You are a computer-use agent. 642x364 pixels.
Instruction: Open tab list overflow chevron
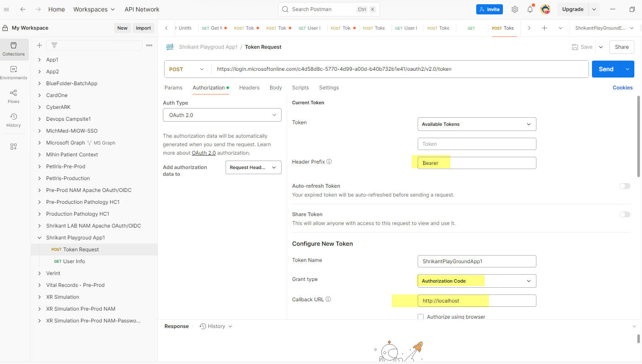[561, 28]
